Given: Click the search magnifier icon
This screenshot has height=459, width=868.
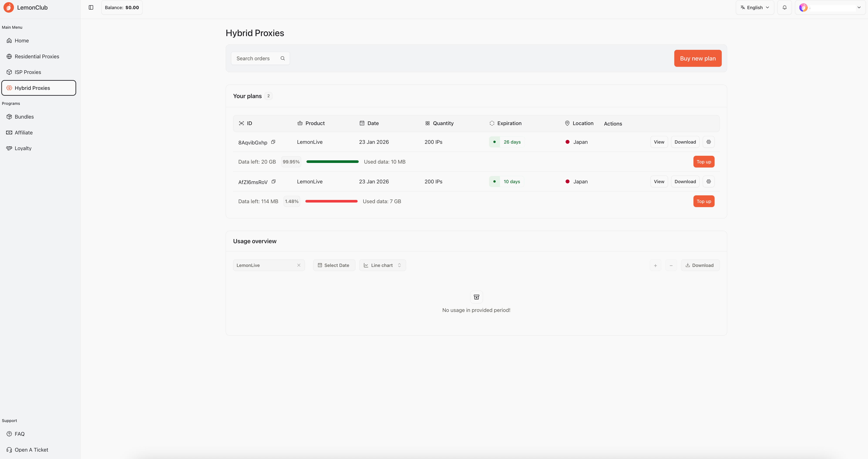Looking at the screenshot, I should coord(283,58).
